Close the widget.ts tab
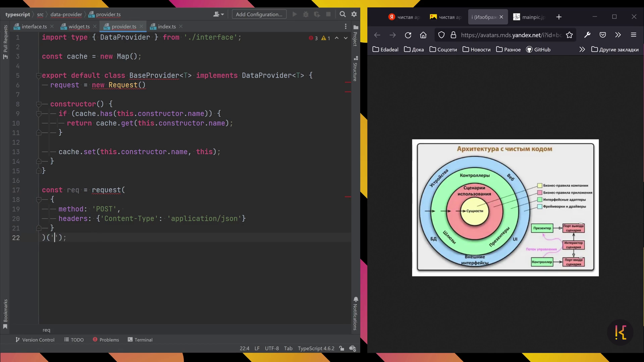The image size is (644, 362). (95, 26)
